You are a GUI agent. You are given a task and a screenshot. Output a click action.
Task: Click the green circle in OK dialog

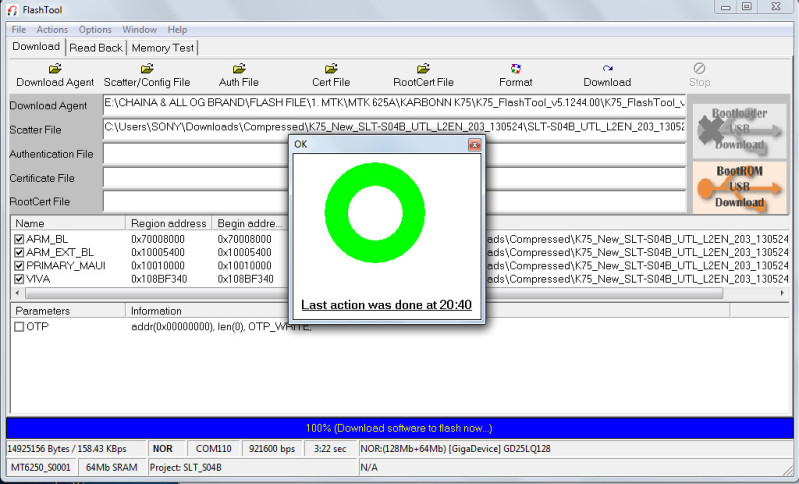tap(375, 212)
